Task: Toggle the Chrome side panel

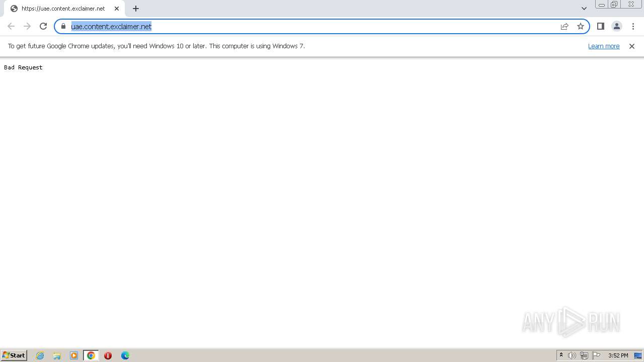Action: (x=600, y=26)
